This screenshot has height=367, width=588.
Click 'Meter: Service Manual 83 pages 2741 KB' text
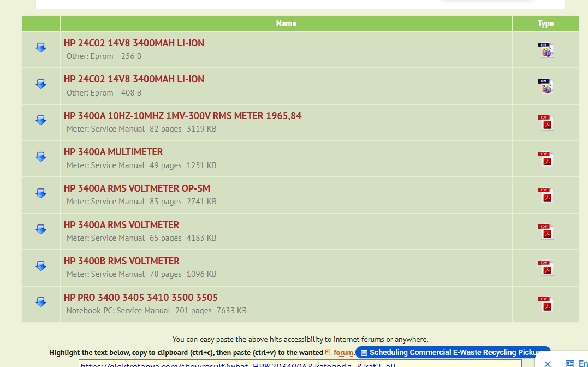tap(141, 202)
